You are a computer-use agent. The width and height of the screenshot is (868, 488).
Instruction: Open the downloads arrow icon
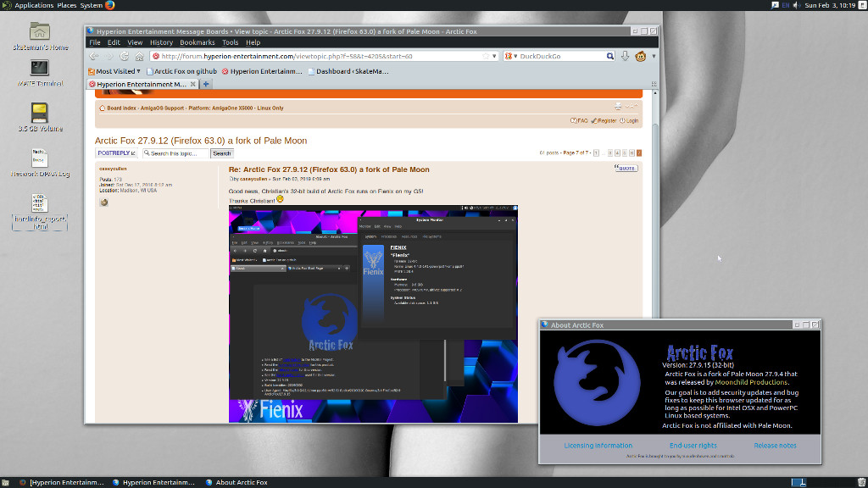(x=625, y=56)
